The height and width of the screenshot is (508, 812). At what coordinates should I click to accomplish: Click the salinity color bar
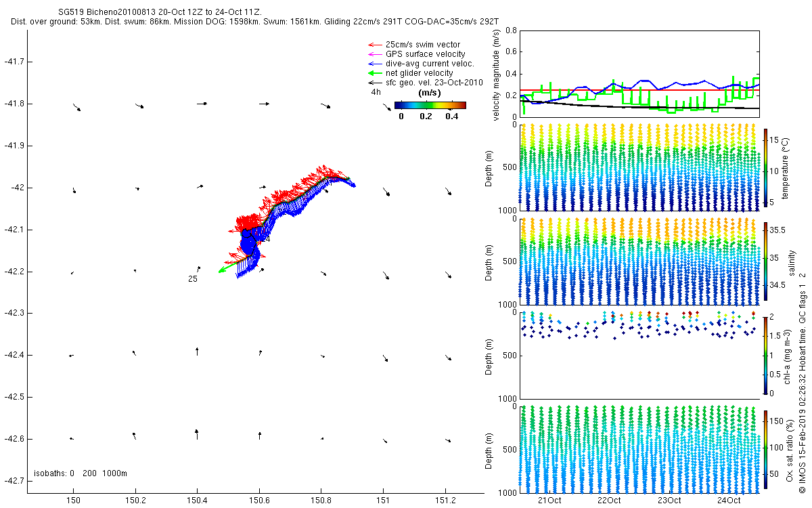[x=766, y=261]
